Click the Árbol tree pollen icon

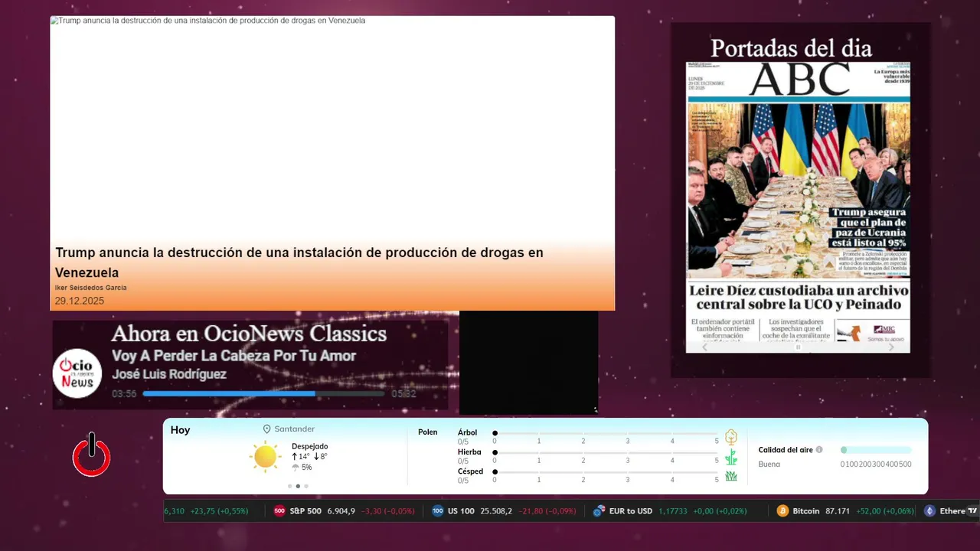731,437
